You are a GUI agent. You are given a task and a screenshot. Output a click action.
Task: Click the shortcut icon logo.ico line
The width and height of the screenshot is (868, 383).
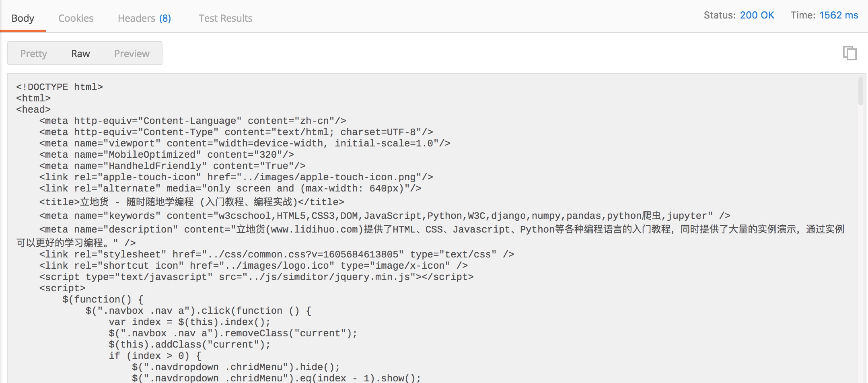(253, 266)
